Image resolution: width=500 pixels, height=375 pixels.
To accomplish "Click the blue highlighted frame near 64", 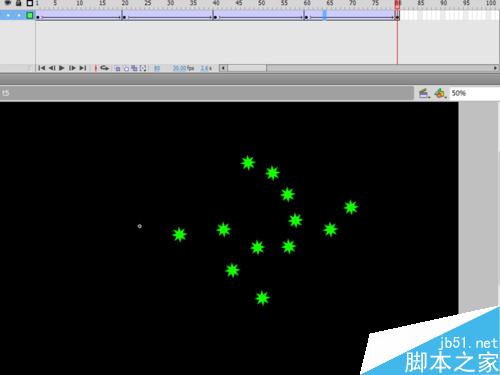I will point(324,15).
